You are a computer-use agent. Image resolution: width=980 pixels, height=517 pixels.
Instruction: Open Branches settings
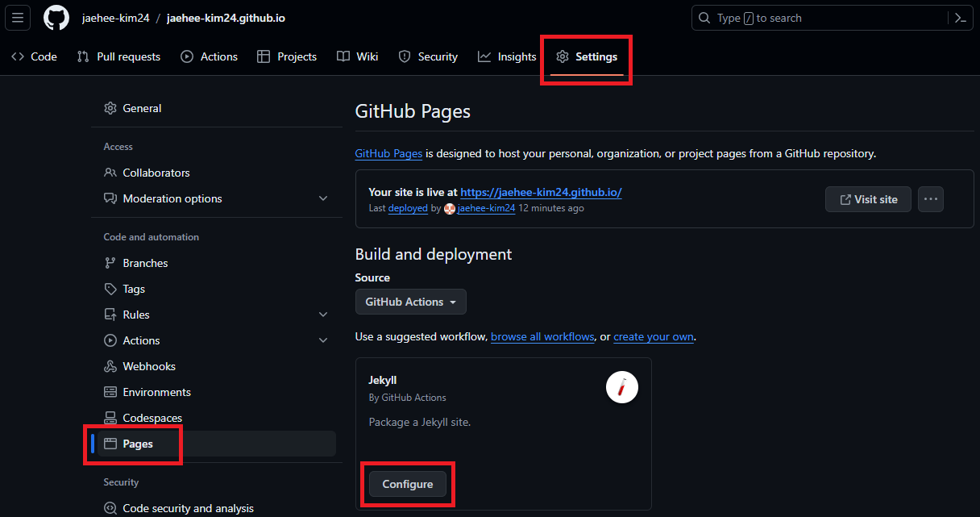pos(217,263)
